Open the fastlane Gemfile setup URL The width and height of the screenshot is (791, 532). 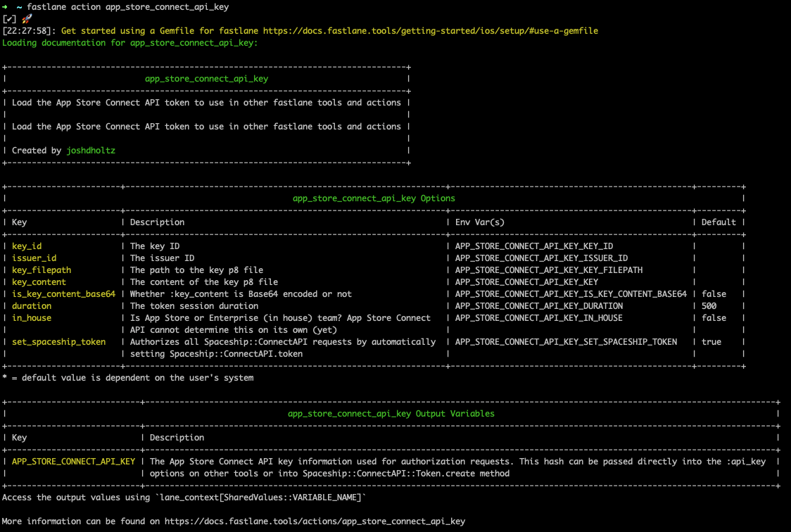click(x=431, y=31)
